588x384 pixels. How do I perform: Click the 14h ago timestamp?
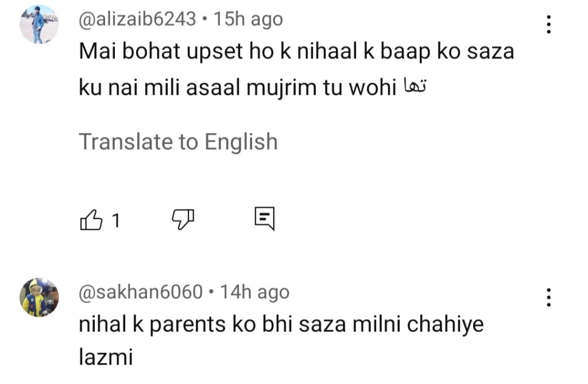pyautogui.click(x=254, y=292)
